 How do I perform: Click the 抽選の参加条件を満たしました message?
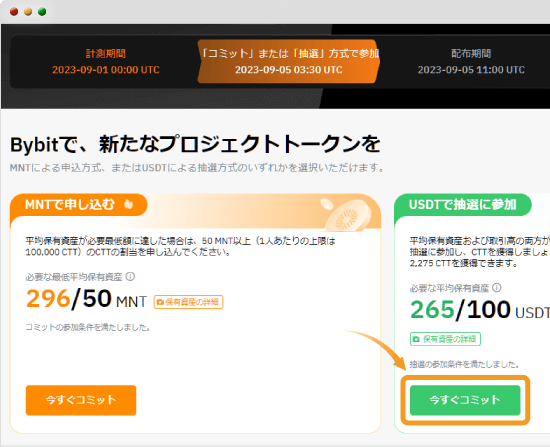(465, 365)
